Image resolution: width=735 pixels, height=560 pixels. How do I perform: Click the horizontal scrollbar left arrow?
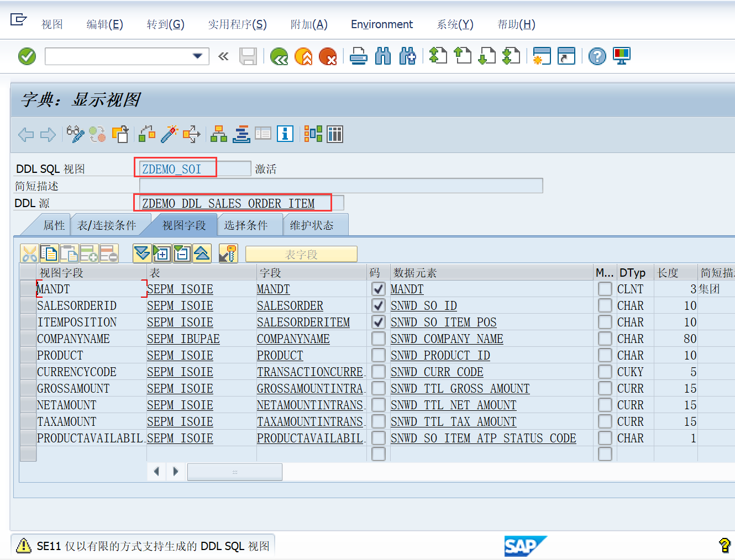[x=157, y=472]
